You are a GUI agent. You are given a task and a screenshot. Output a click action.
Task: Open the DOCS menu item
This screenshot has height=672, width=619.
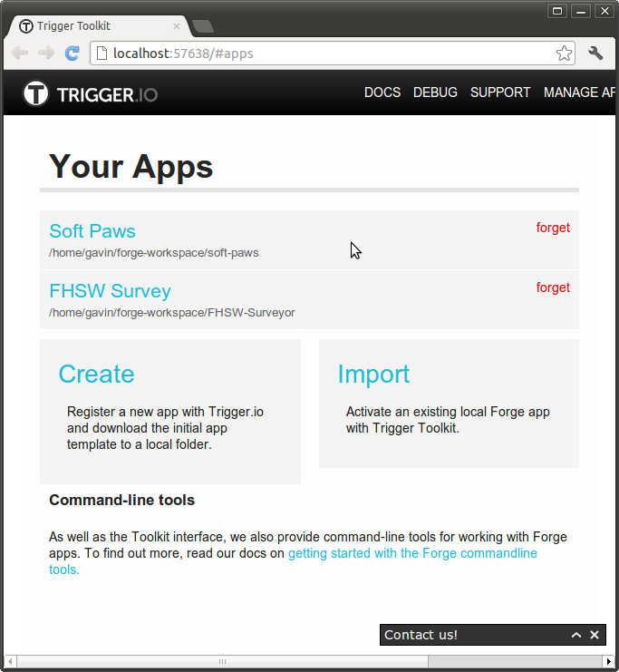pyautogui.click(x=382, y=93)
